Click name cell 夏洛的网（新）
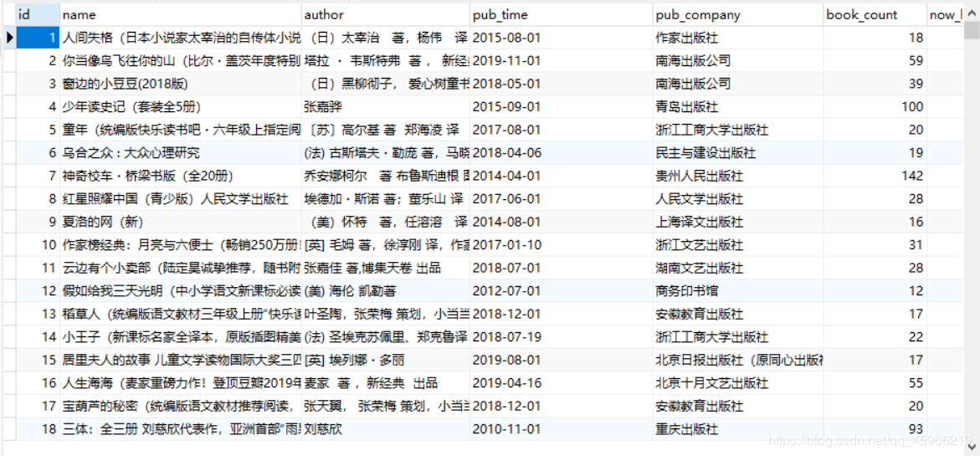Screen dimensions: 980x456 [181, 222]
